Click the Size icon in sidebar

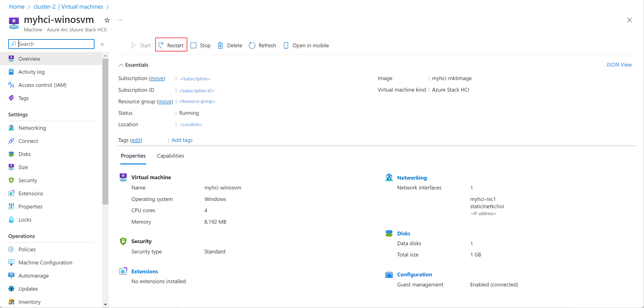11,167
